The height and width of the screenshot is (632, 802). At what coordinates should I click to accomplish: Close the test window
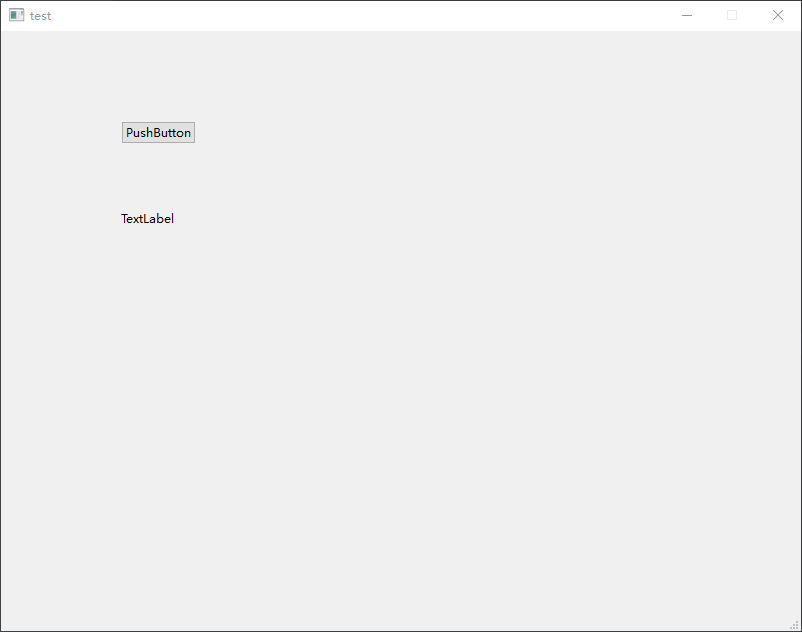point(777,15)
